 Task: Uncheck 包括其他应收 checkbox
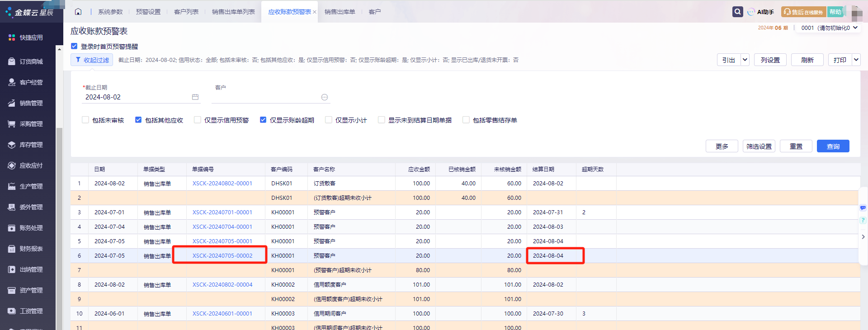click(138, 120)
